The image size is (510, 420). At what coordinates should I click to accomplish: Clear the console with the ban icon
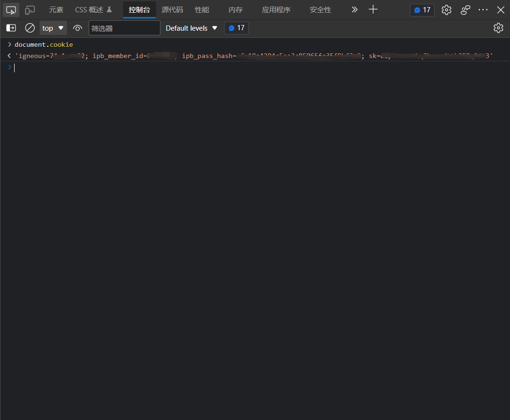[x=30, y=28]
